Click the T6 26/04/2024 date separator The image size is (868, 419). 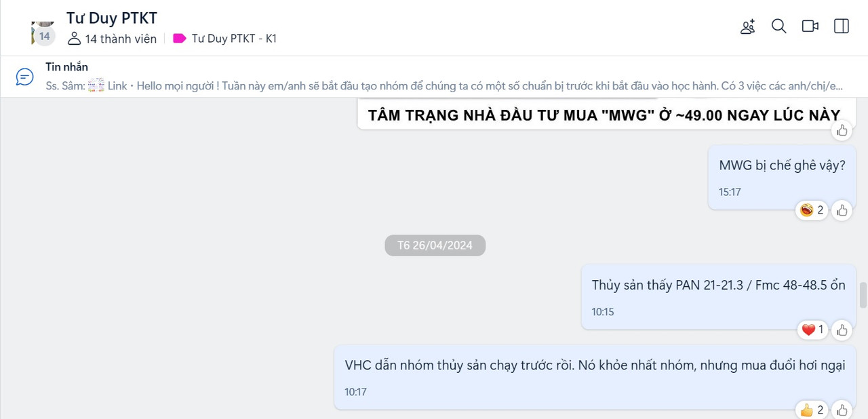[435, 245]
